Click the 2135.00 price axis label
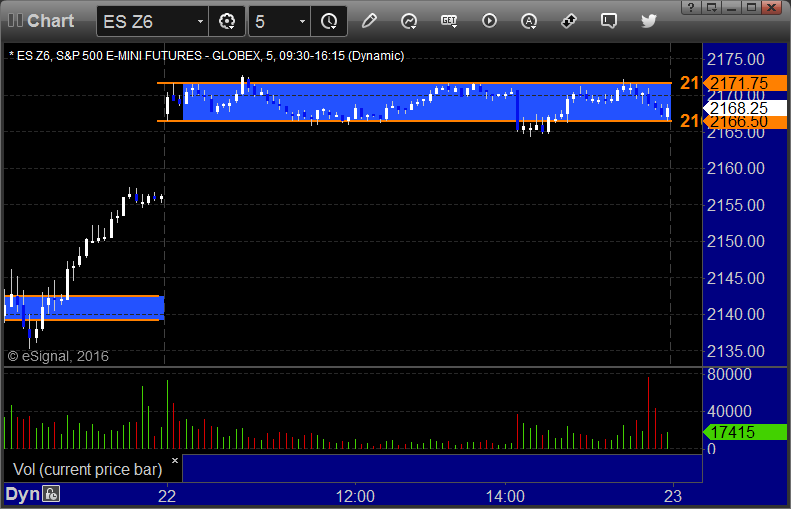791x509 pixels. pyautogui.click(x=736, y=351)
